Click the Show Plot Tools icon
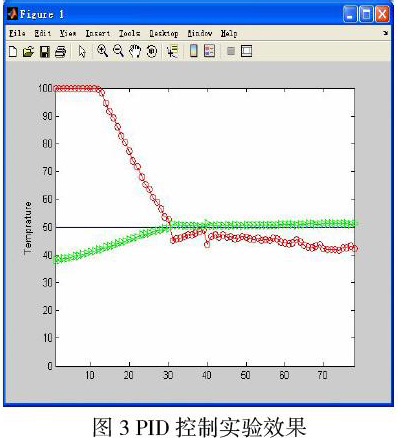The height and width of the screenshot is (443, 398). [246, 51]
